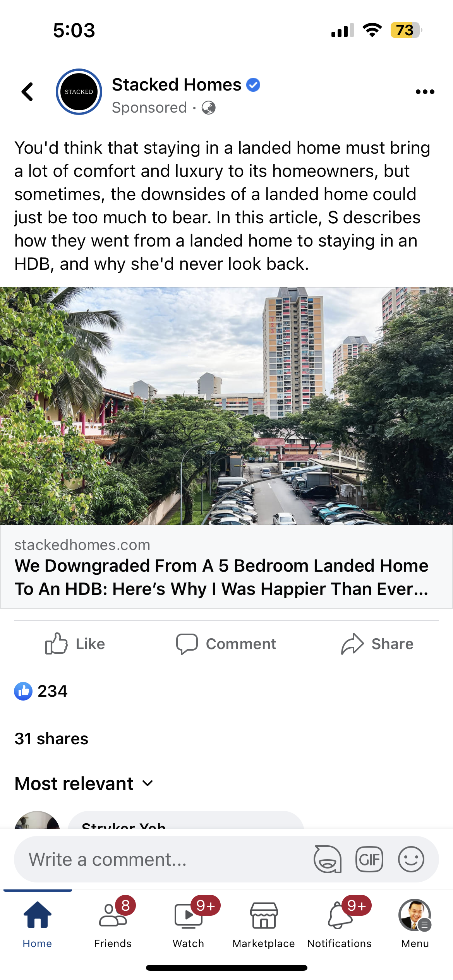
Task: Open the stackedhomes.com article headline link
Action: coord(221,577)
